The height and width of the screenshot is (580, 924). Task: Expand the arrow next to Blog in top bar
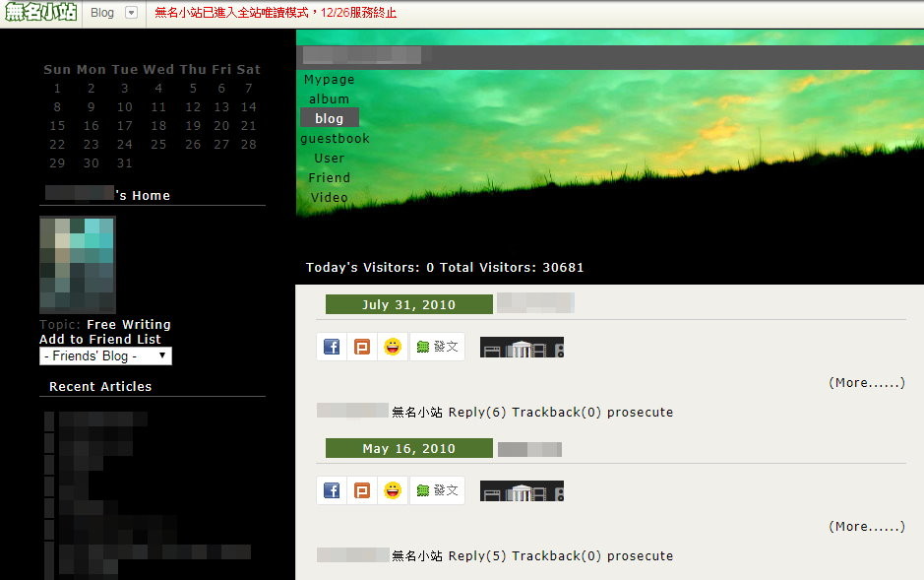click(x=131, y=13)
